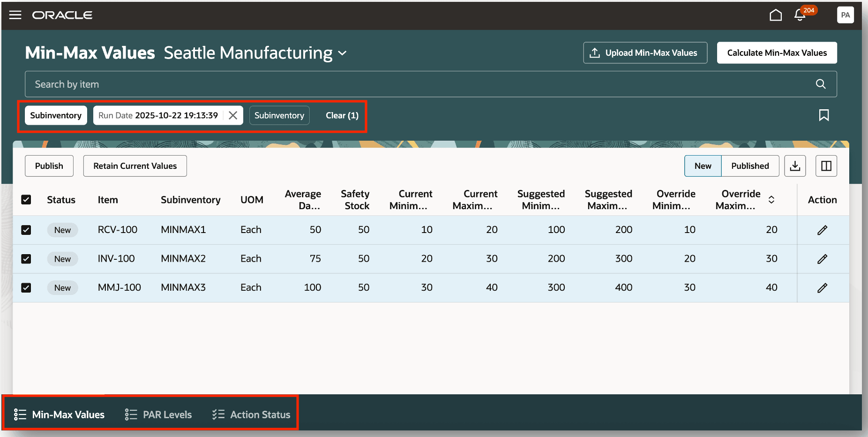
Task: Open the Action Status tab
Action: (x=260, y=414)
